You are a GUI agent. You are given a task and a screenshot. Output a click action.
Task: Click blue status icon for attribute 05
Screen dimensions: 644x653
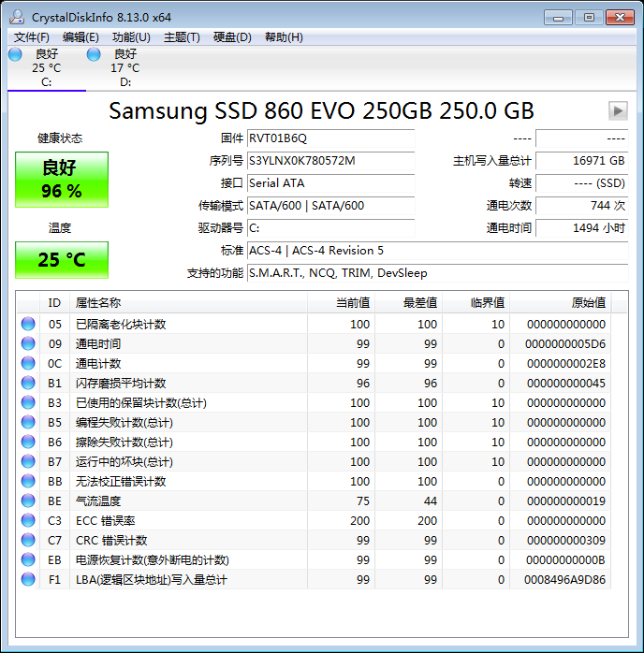tap(29, 325)
